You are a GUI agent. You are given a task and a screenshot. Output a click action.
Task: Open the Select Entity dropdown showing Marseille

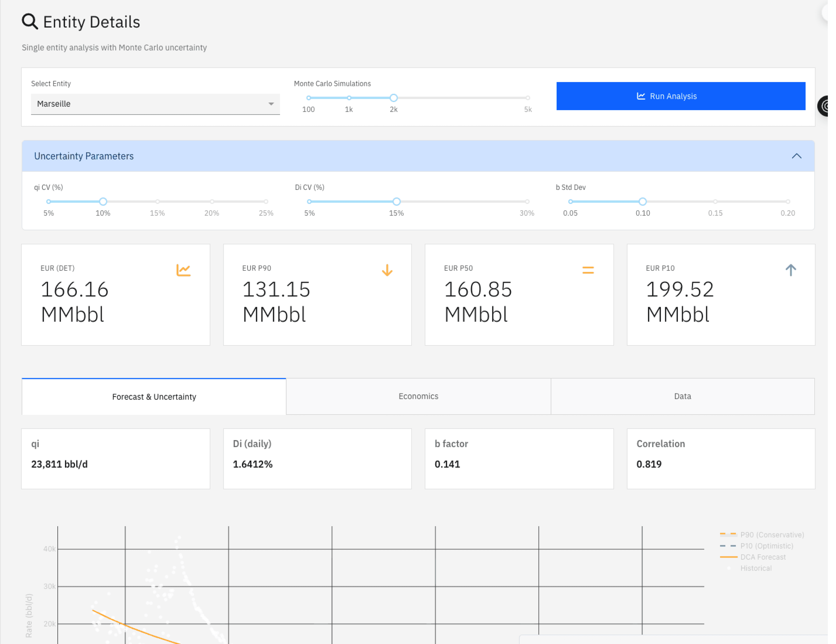(x=155, y=104)
